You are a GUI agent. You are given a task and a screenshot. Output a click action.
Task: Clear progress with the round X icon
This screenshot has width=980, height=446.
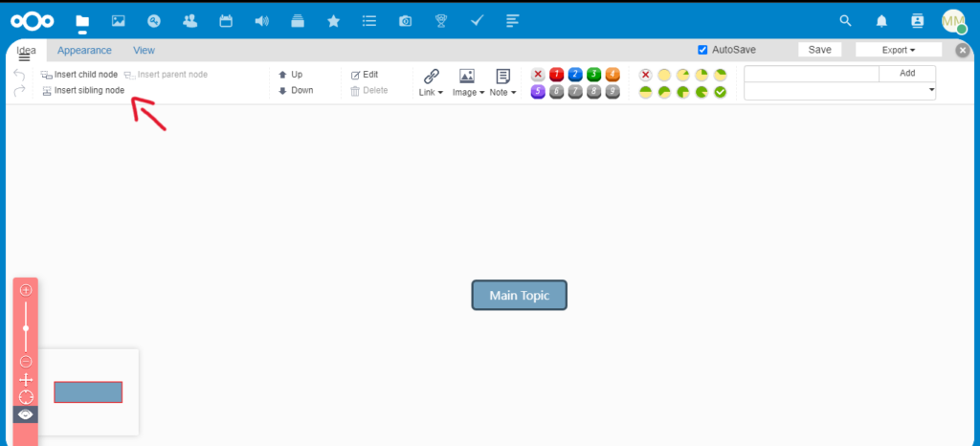[646, 75]
